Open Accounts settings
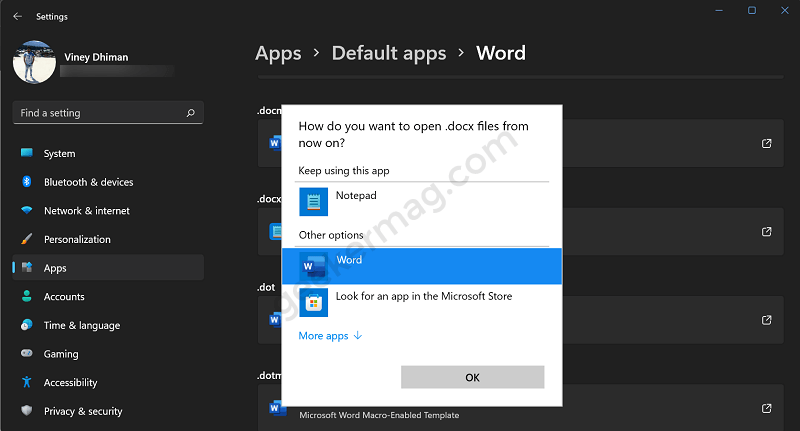Image resolution: width=800 pixels, height=431 pixels. [x=108, y=296]
